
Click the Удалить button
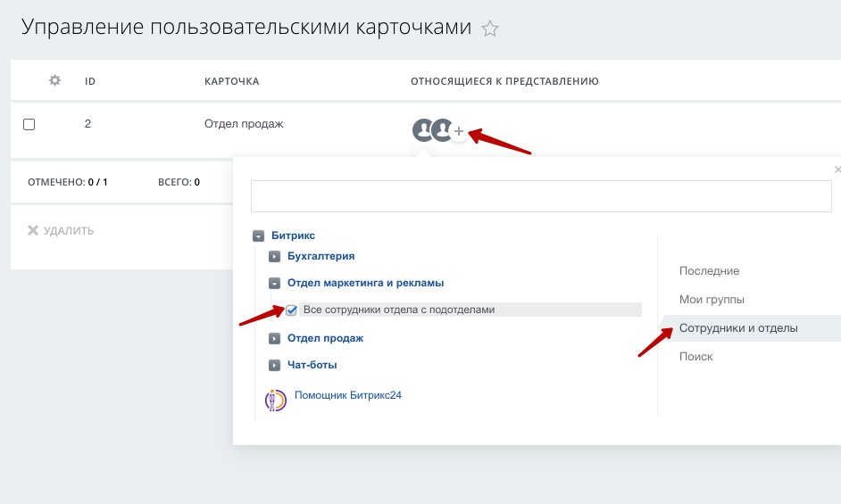coord(61,230)
